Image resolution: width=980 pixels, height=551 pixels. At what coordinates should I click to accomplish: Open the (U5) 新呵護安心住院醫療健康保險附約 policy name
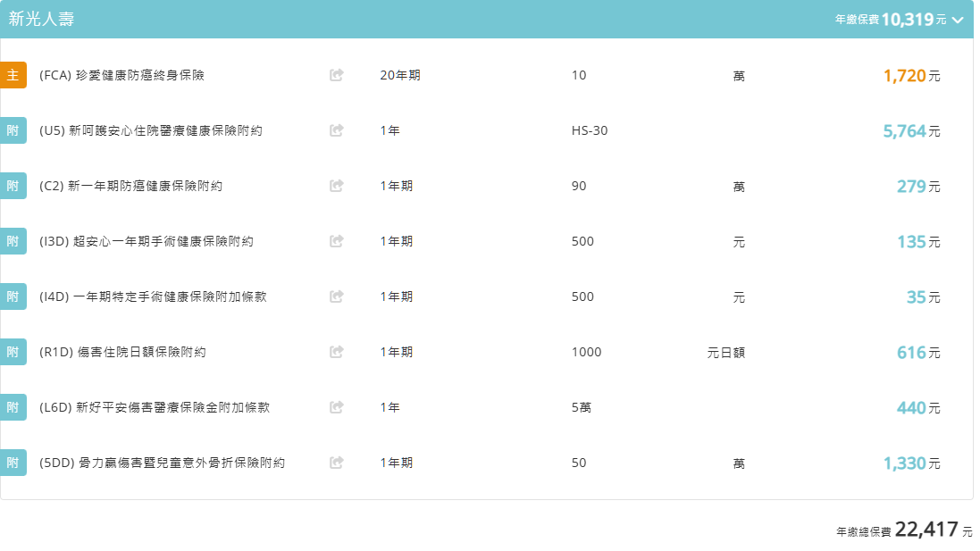pyautogui.click(x=151, y=130)
